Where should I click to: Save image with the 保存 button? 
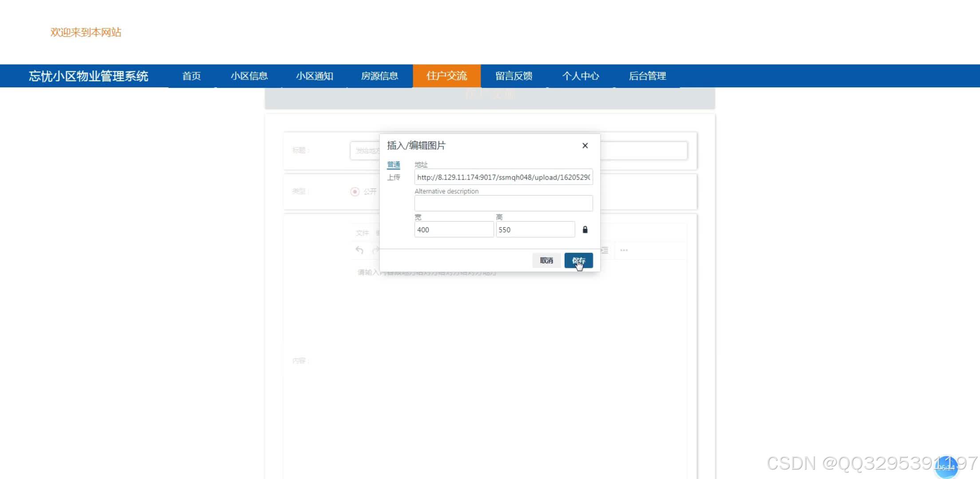578,260
